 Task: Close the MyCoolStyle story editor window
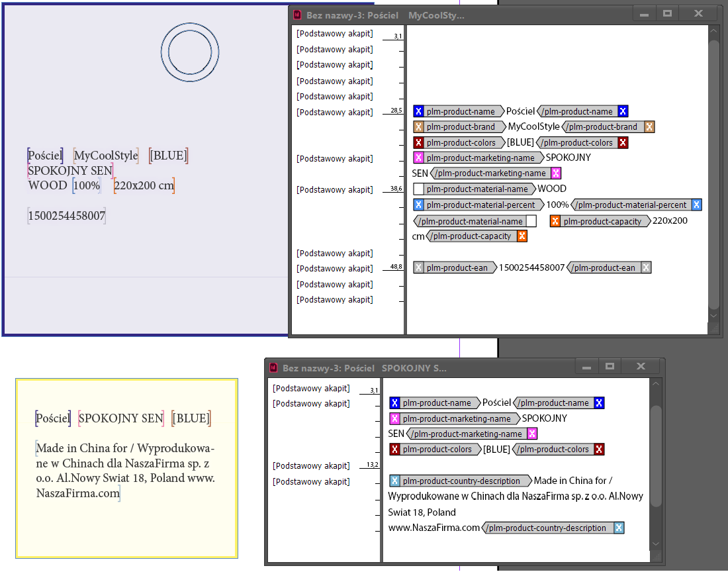pyautogui.click(x=698, y=14)
